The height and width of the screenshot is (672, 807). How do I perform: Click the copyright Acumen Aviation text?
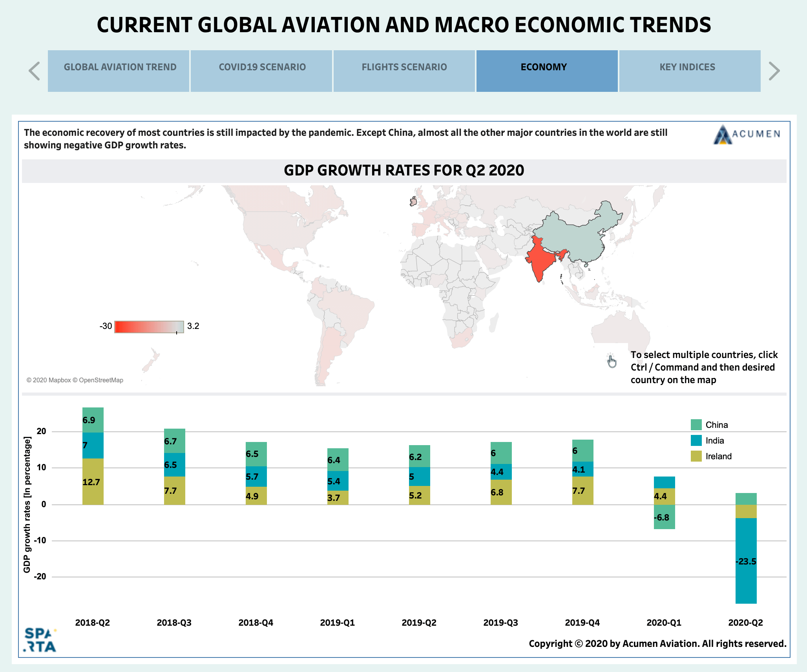658,644
